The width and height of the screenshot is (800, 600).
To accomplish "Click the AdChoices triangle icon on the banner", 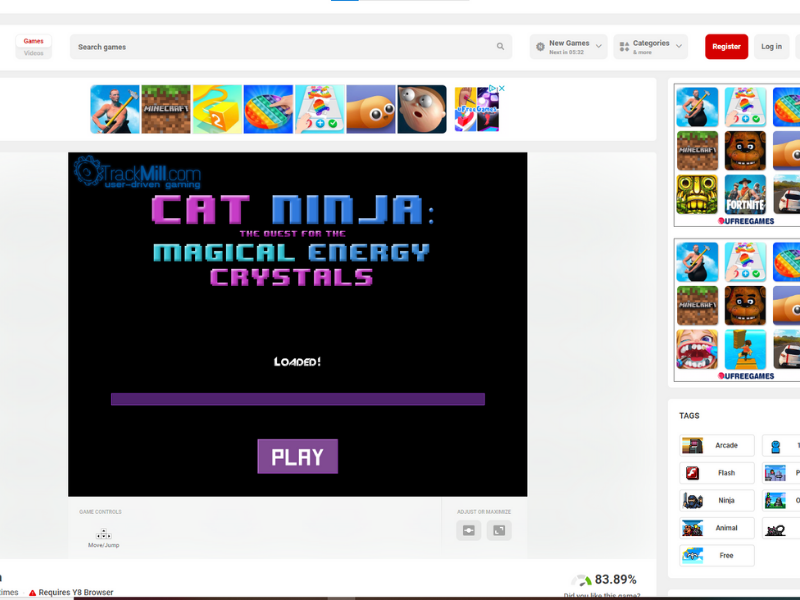I will pos(493,88).
